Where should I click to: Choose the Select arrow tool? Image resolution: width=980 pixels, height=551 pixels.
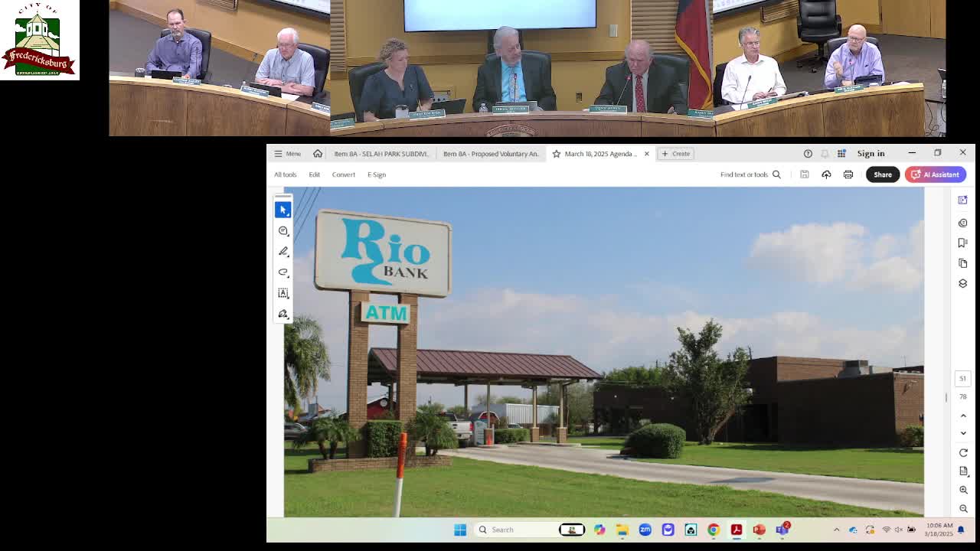pyautogui.click(x=283, y=210)
